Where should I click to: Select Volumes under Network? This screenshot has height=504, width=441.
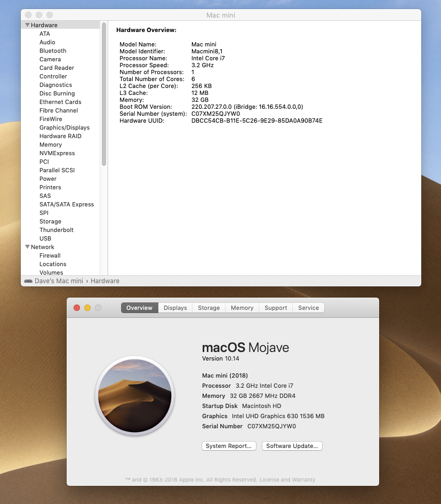coord(51,272)
